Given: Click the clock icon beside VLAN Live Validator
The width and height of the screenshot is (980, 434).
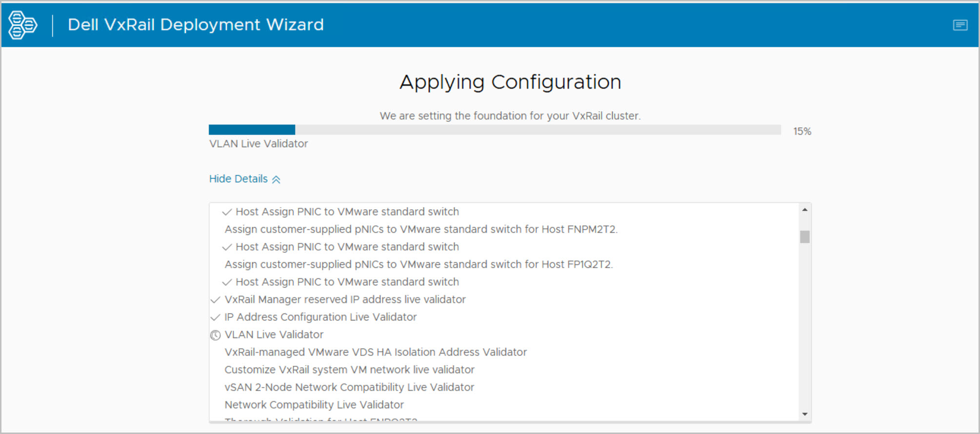Looking at the screenshot, I should pyautogui.click(x=215, y=335).
